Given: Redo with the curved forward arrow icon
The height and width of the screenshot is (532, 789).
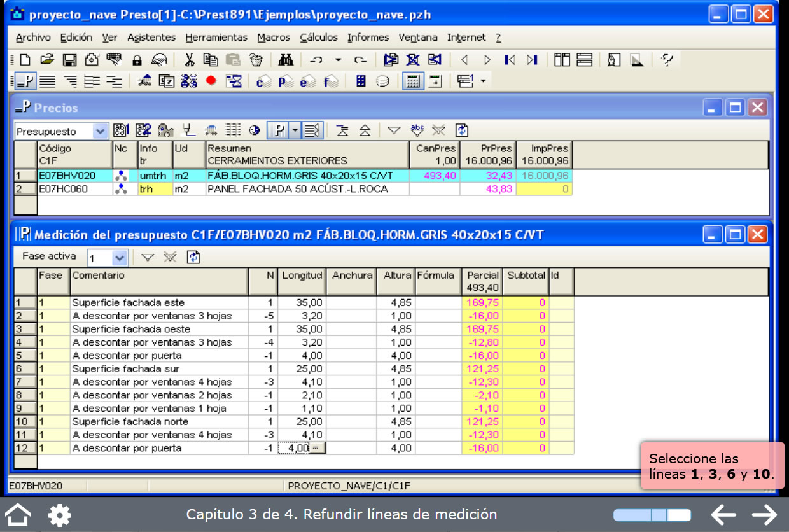Looking at the screenshot, I should (x=361, y=60).
